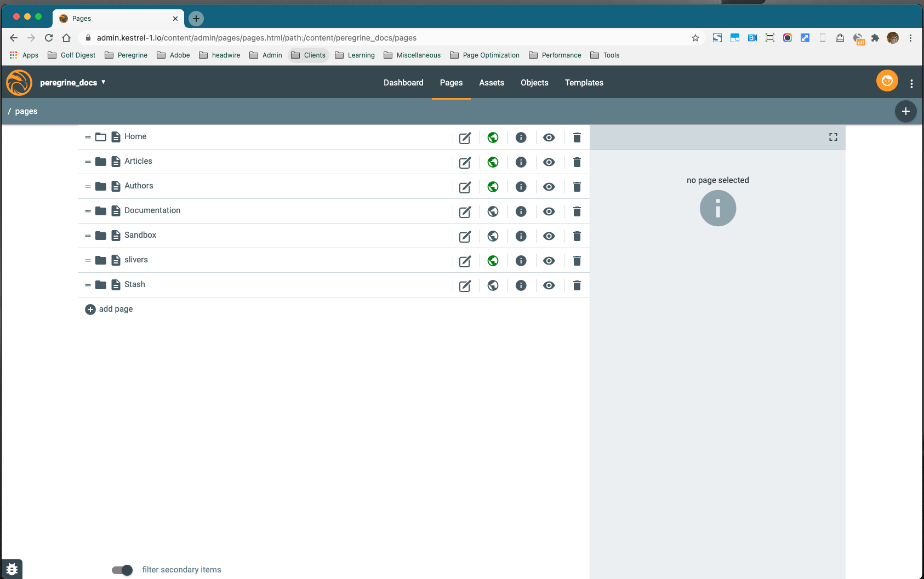The width and height of the screenshot is (924, 579).
Task: Expand the Articles folder
Action: click(x=101, y=162)
